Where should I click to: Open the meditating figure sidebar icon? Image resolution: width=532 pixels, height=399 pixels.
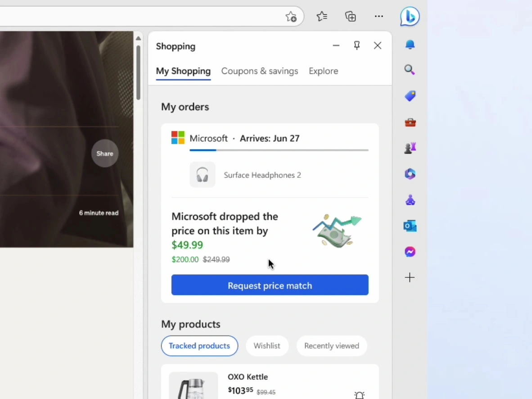[410, 200]
